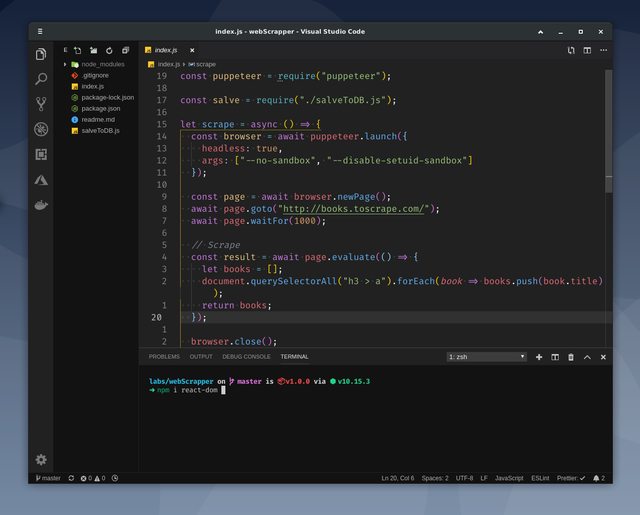Maximize the terminal panel with up chevron
This screenshot has width=640, height=515.
[x=587, y=357]
